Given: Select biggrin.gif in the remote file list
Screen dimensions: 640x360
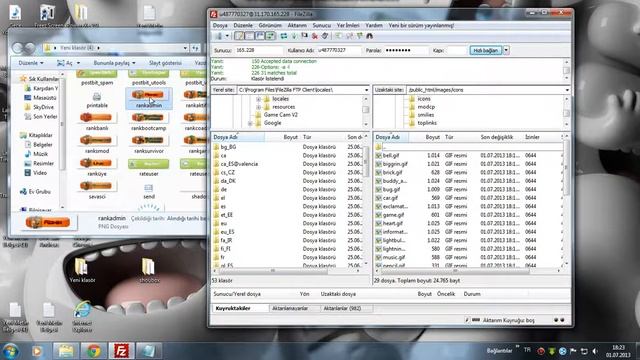Looking at the screenshot, I should point(468,164).
